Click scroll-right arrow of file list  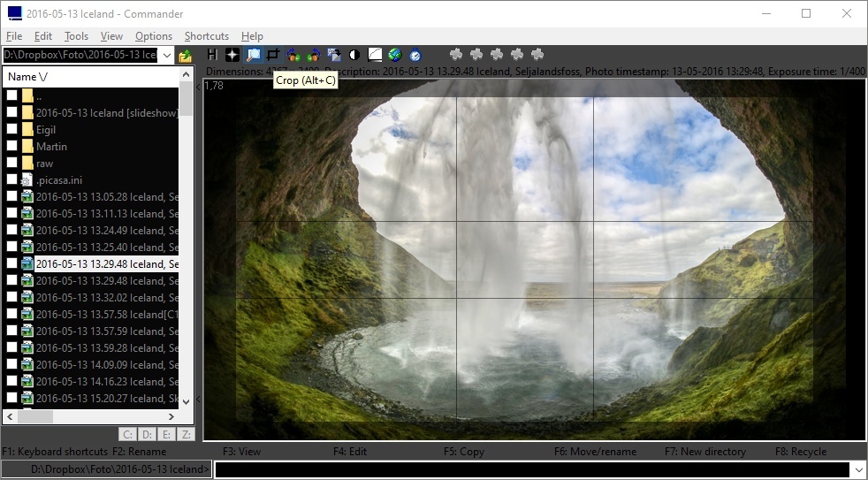(171, 416)
